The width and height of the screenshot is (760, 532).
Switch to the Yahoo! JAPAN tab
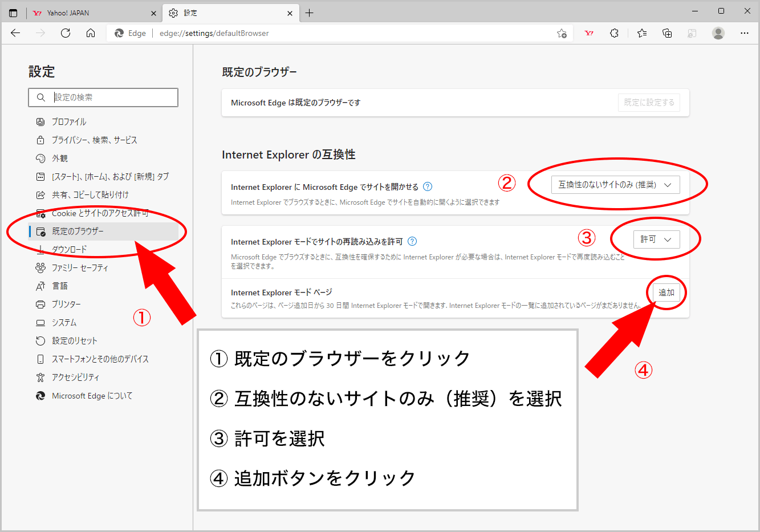tap(94, 13)
